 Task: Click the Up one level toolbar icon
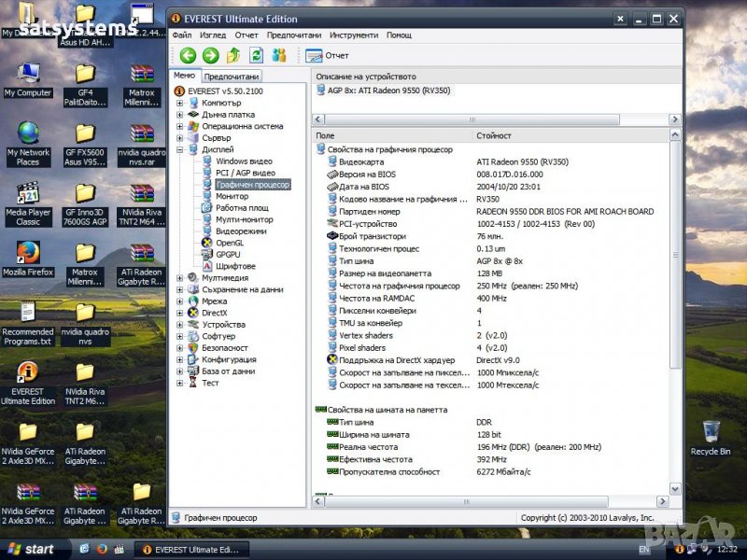pos(233,56)
